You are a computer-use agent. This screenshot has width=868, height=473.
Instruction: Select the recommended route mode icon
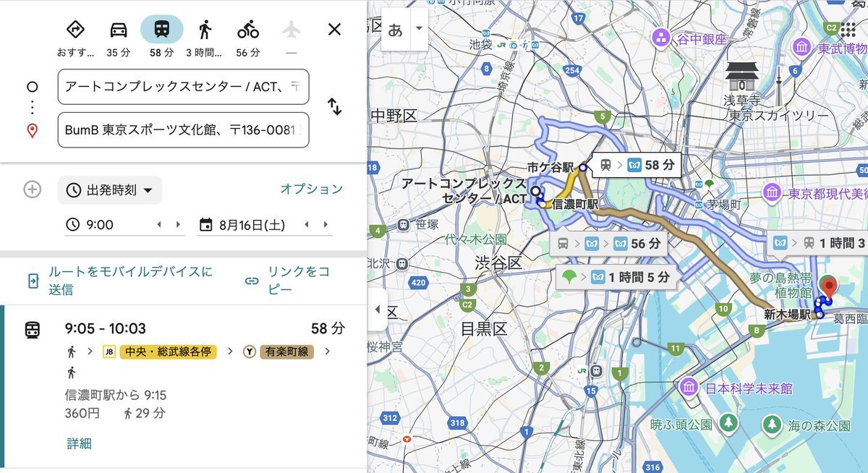(x=75, y=30)
